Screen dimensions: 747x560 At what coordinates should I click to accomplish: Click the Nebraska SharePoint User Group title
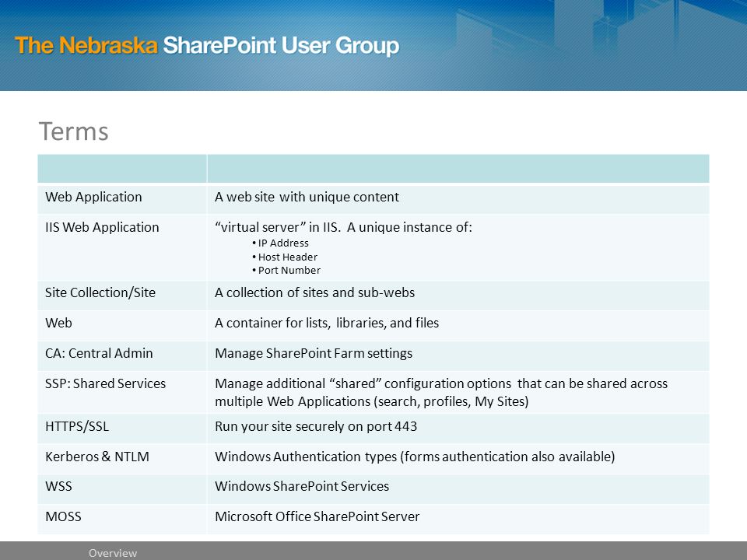[x=207, y=46]
